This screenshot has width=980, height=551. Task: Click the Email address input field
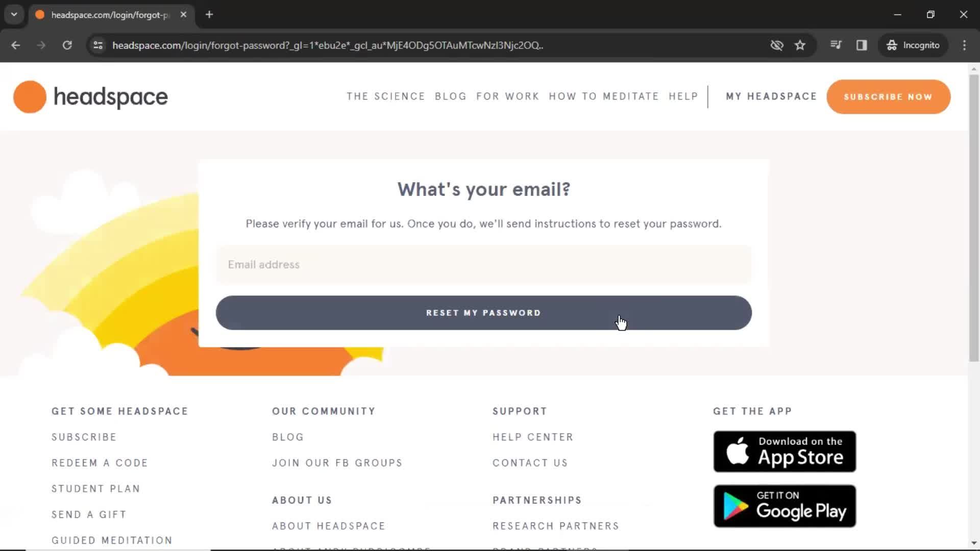coord(483,264)
